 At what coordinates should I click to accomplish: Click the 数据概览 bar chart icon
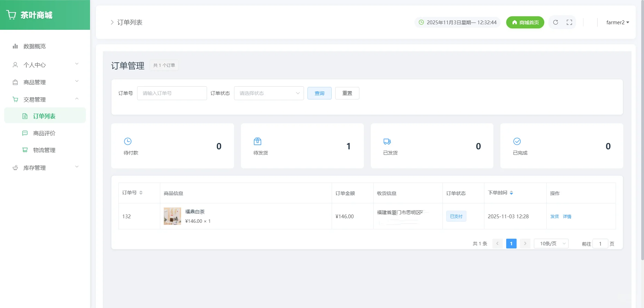pyautogui.click(x=15, y=46)
